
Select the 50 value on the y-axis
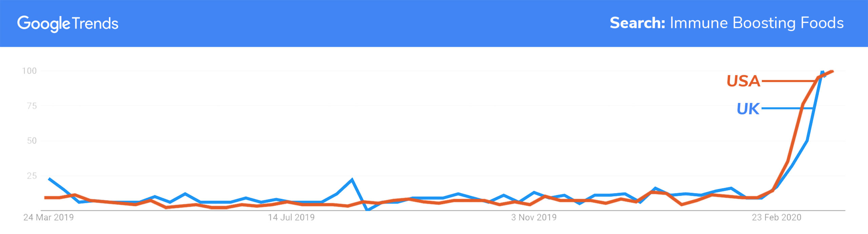click(32, 141)
